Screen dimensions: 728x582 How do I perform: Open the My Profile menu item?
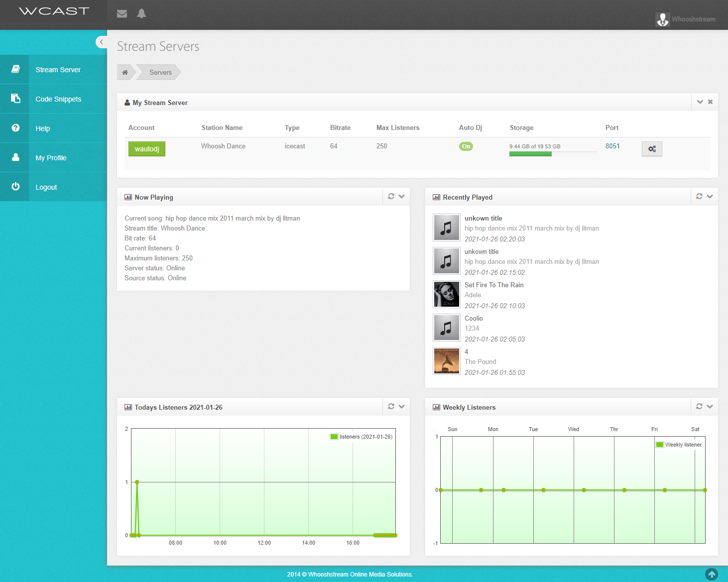[x=54, y=158]
